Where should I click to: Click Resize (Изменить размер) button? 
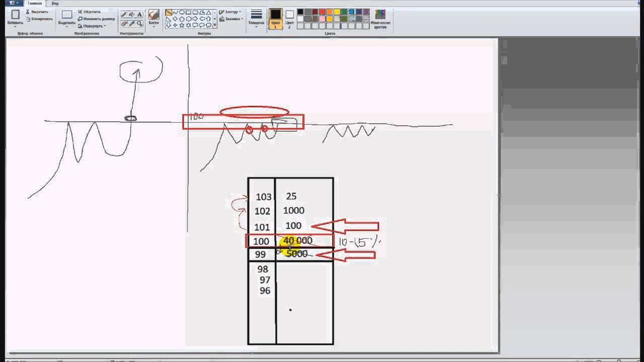point(96,19)
